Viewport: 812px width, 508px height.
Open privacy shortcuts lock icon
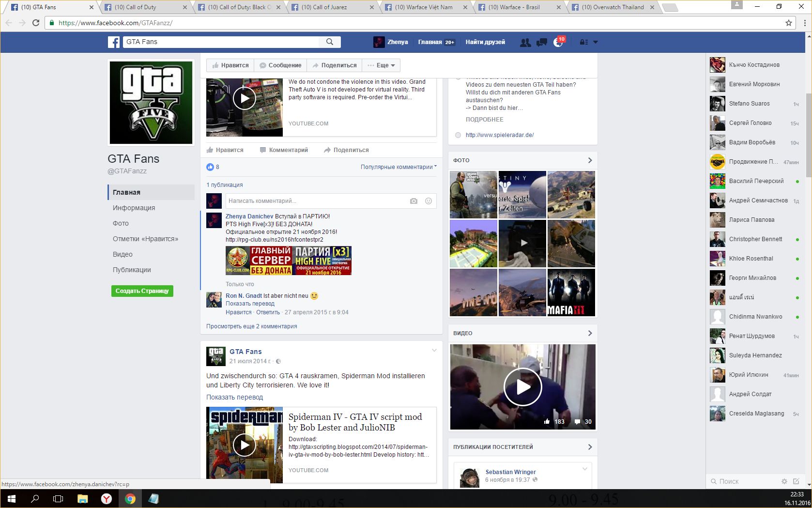click(584, 42)
